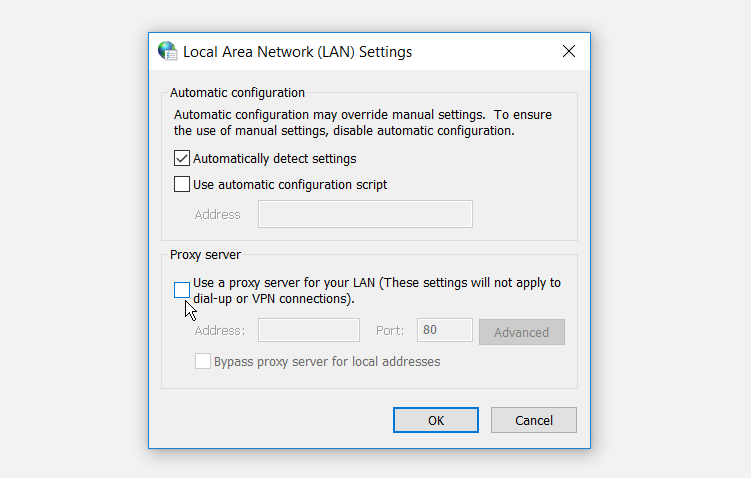Click the "Bypass proxy server for local addresses" text
The image size is (751, 478).
[x=327, y=361]
